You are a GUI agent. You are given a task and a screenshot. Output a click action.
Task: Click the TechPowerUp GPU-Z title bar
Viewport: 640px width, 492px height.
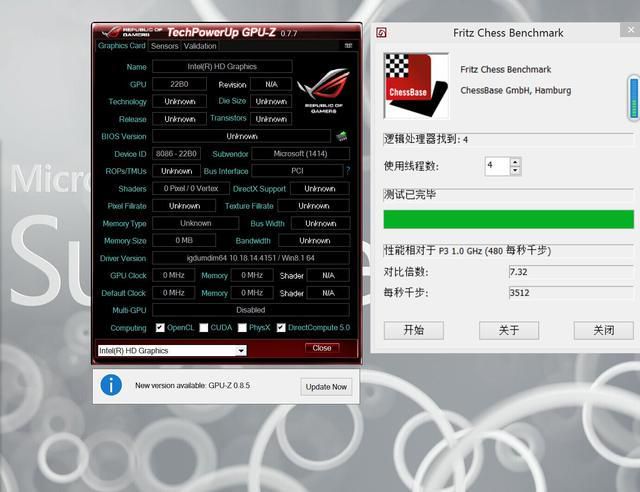[x=227, y=32]
